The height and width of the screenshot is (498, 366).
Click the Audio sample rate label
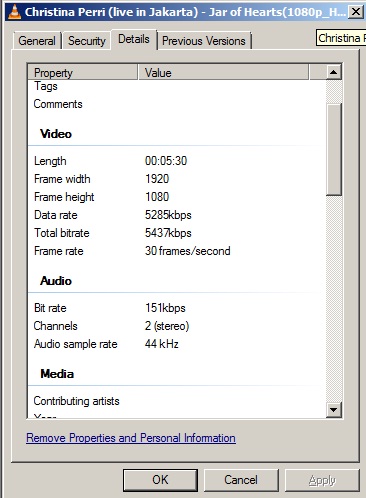pyautogui.click(x=76, y=344)
